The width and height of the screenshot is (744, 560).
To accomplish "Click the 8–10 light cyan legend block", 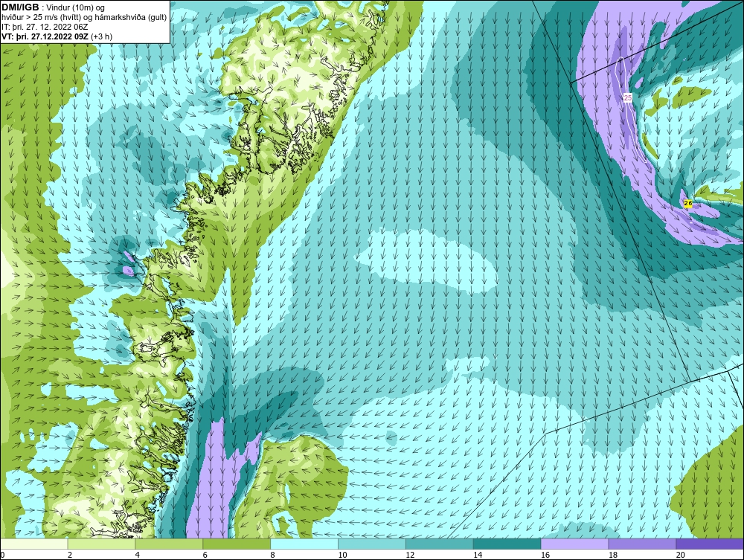I will [304, 544].
